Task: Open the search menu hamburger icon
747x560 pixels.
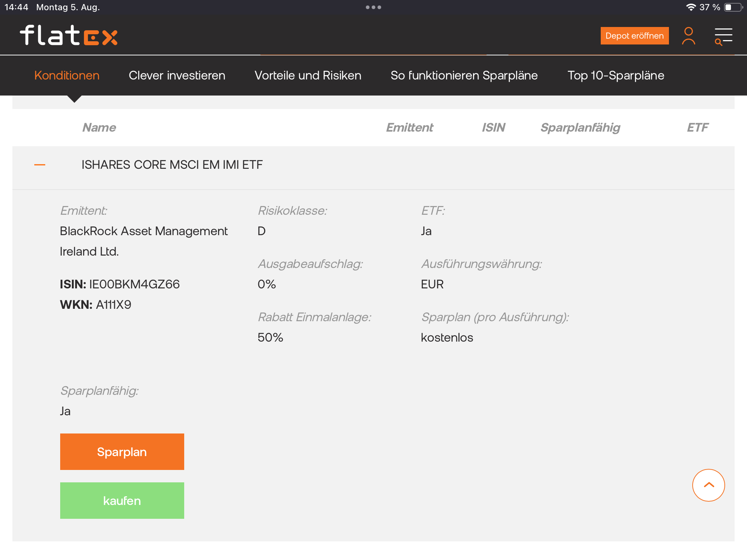Action: pyautogui.click(x=723, y=36)
